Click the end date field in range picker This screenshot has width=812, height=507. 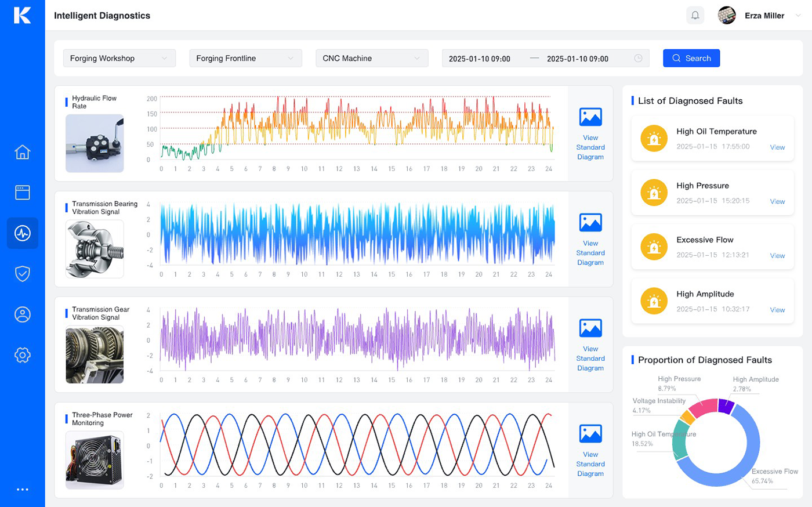578,59
